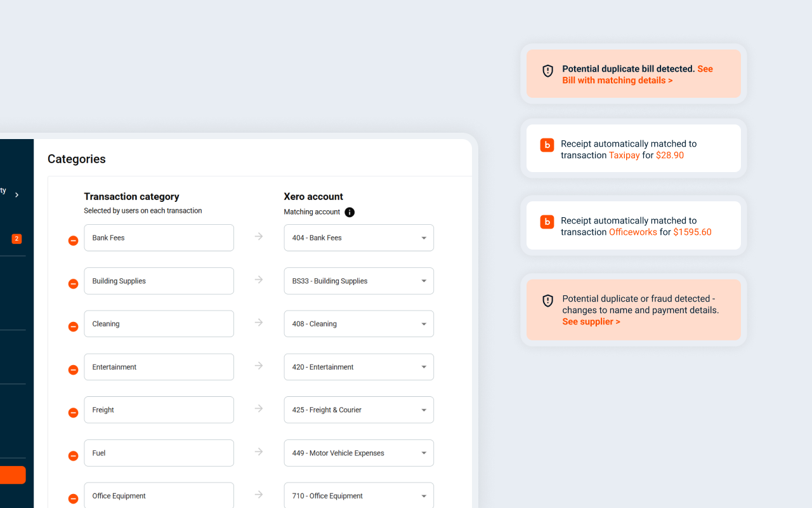Click the shield icon on duplicate bill alert
This screenshot has height=508, width=812.
(x=547, y=71)
